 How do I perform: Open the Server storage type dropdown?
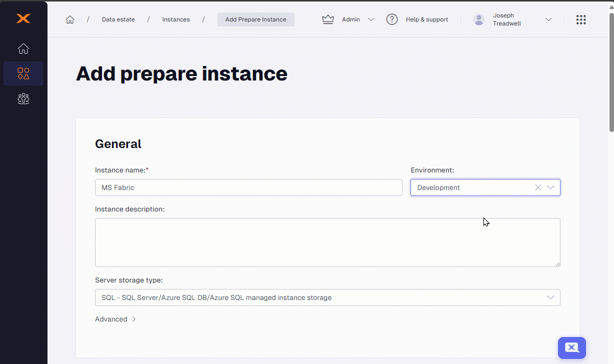coord(327,297)
